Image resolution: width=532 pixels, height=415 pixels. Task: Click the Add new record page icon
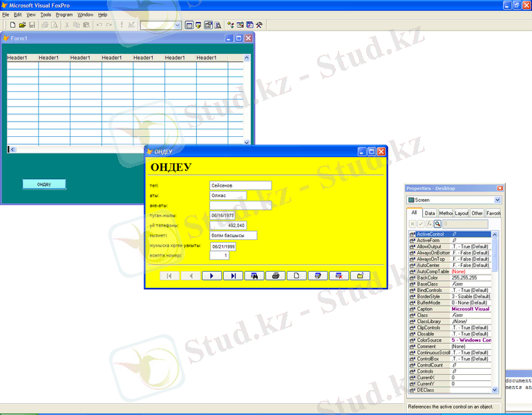[296, 275]
